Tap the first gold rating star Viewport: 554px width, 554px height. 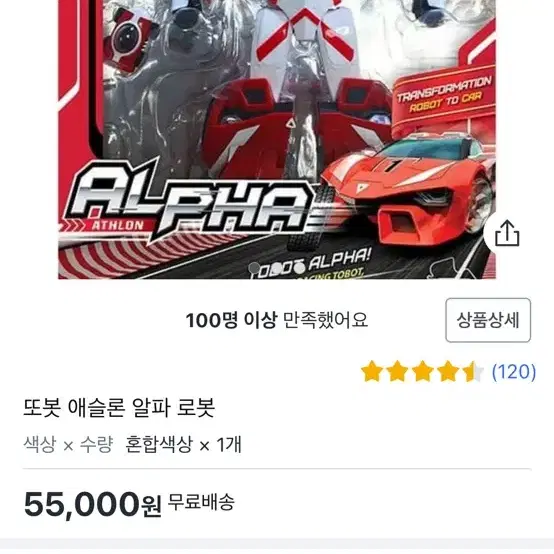tap(372, 371)
